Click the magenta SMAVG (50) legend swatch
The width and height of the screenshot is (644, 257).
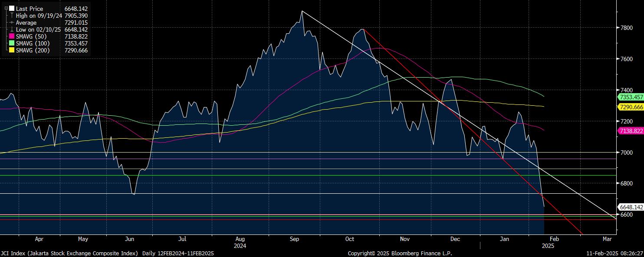(12, 36)
